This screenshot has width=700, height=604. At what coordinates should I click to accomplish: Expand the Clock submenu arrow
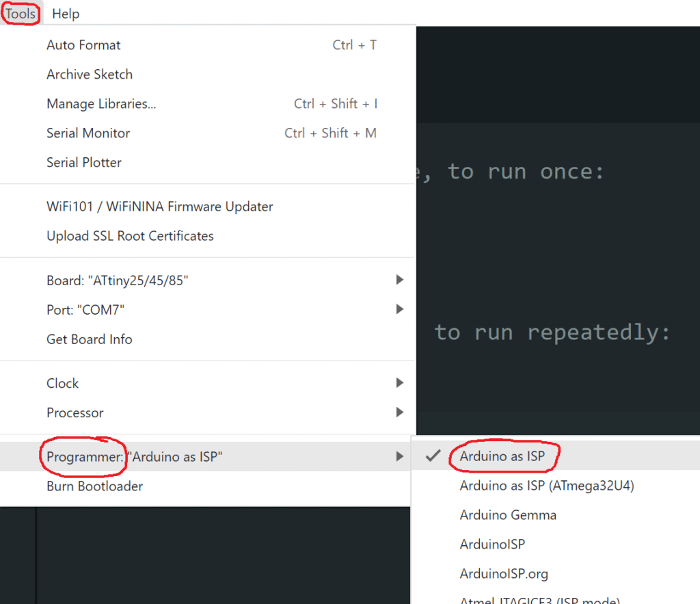[x=400, y=384]
